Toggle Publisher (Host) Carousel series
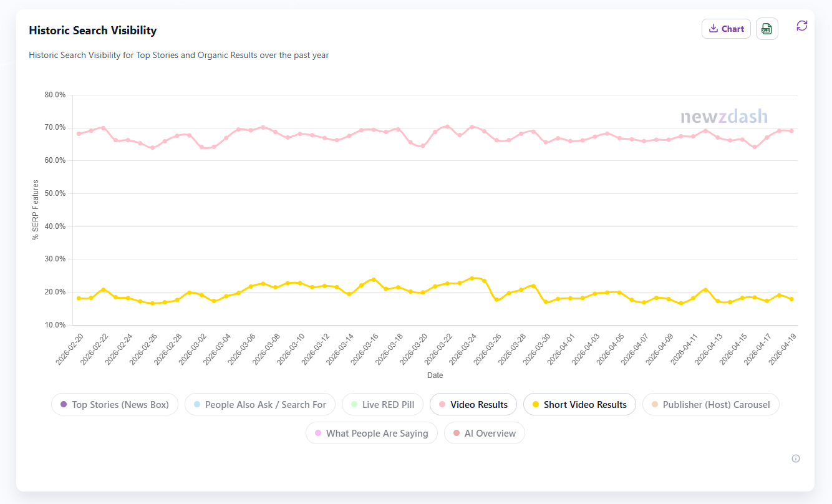The width and height of the screenshot is (832, 504). click(x=710, y=404)
